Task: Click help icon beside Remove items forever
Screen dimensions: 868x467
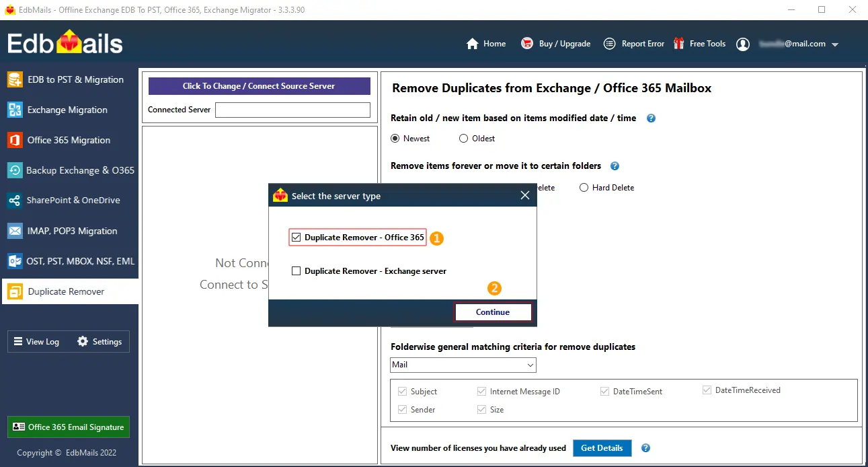Action: (615, 166)
